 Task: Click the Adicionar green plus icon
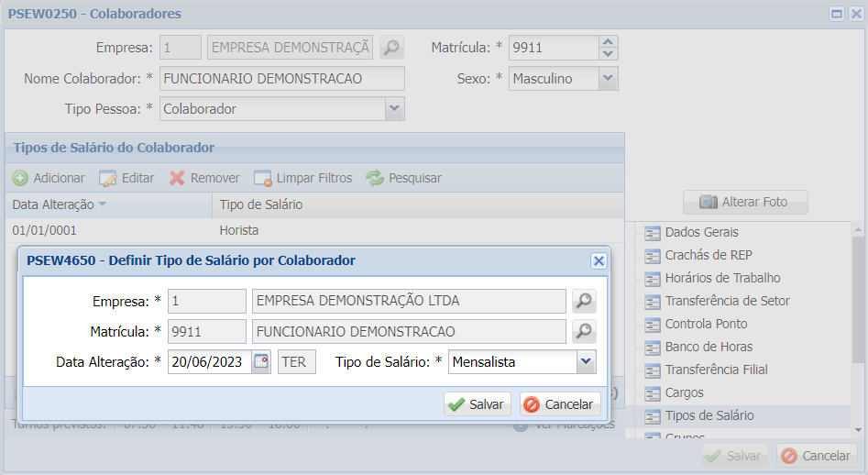(x=20, y=178)
